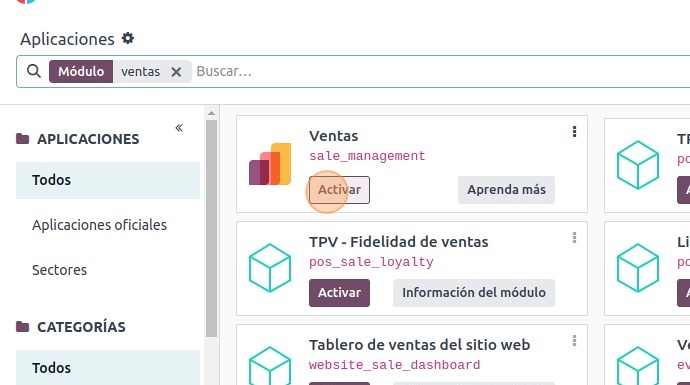Open Tablero de ventas del sitio web options menu

pyautogui.click(x=574, y=341)
